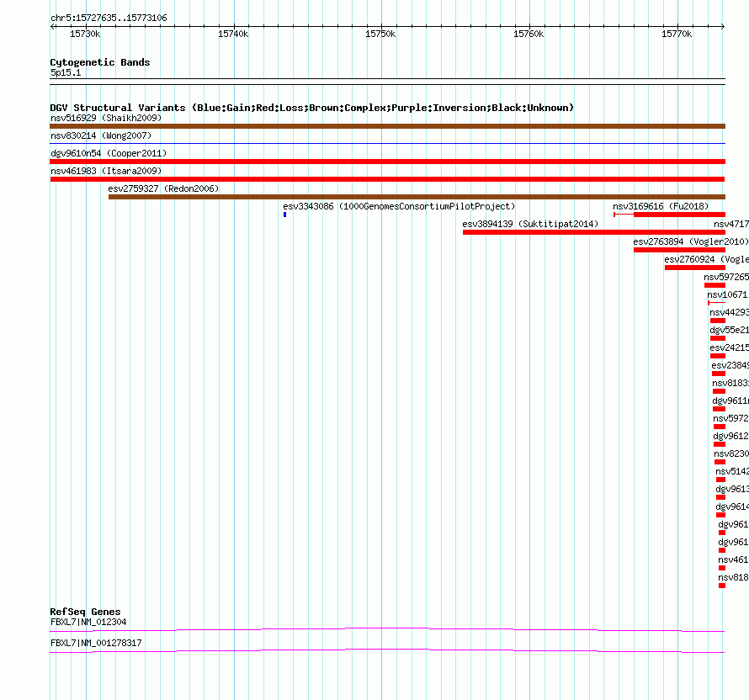
Task: Click the dgv55e21 variant label
Action: click(729, 330)
